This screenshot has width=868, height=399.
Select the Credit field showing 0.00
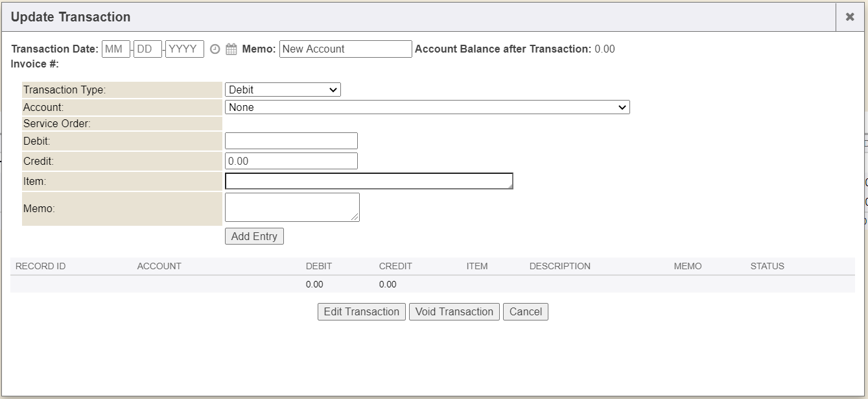291,161
